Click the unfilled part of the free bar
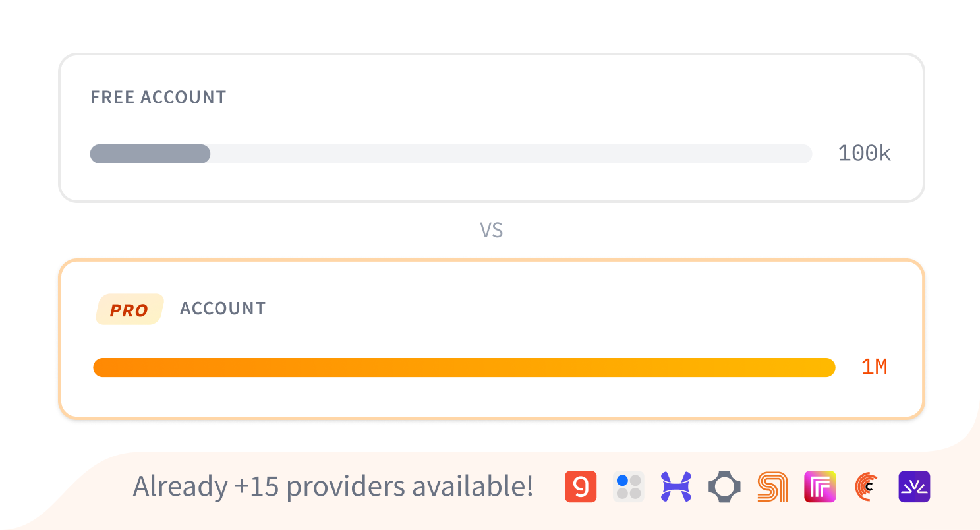 coord(511,154)
